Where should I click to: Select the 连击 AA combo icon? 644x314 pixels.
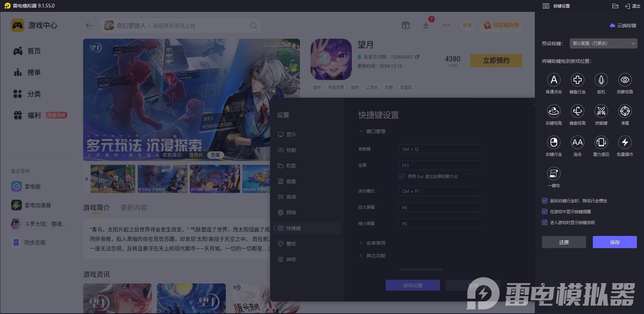click(x=578, y=142)
